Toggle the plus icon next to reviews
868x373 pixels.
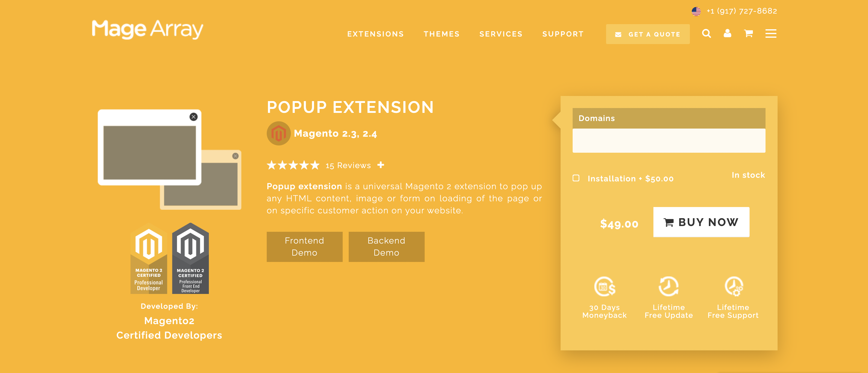[x=384, y=165]
